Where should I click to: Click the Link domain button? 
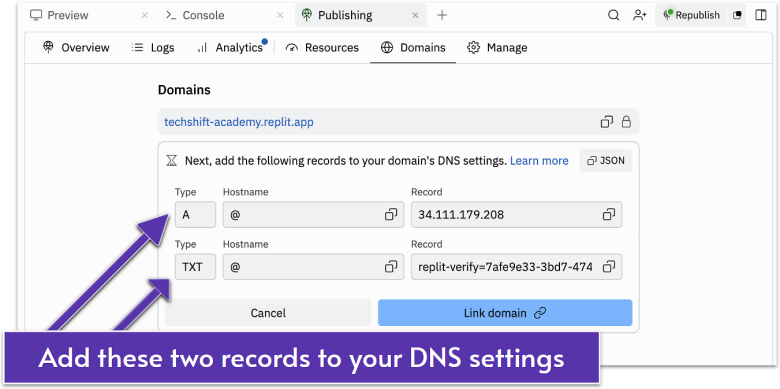click(x=505, y=313)
